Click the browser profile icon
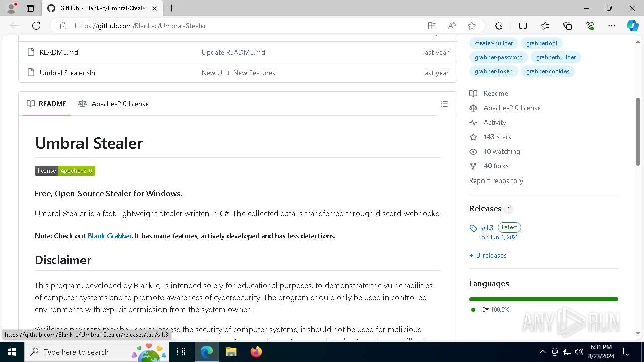This screenshot has height=362, width=644. [11, 8]
